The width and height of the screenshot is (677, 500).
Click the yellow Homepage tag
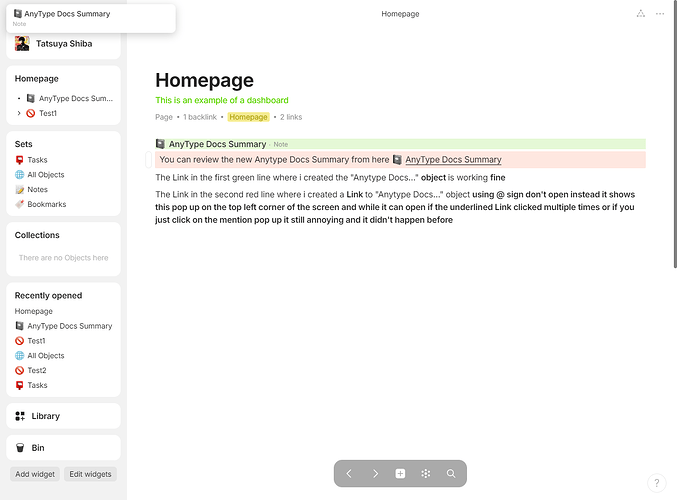point(248,117)
